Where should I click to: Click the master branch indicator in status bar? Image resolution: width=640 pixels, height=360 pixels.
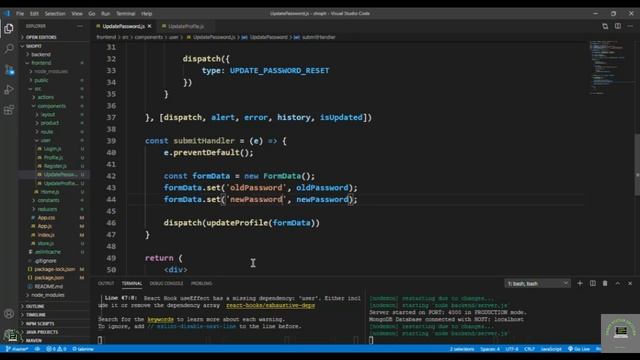(x=17, y=349)
